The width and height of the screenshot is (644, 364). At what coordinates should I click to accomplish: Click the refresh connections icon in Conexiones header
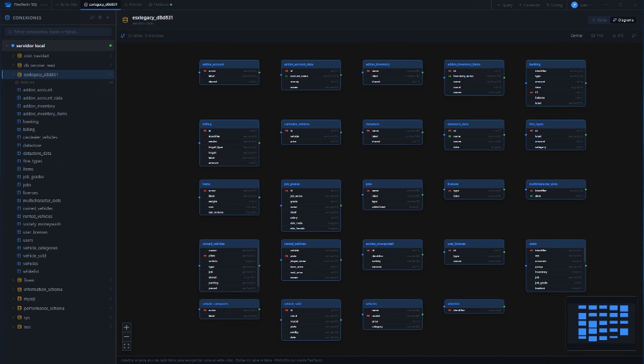[x=92, y=18]
